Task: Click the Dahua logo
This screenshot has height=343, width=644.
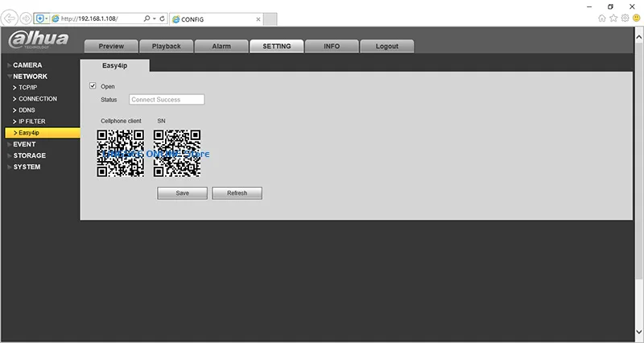Action: tap(38, 39)
